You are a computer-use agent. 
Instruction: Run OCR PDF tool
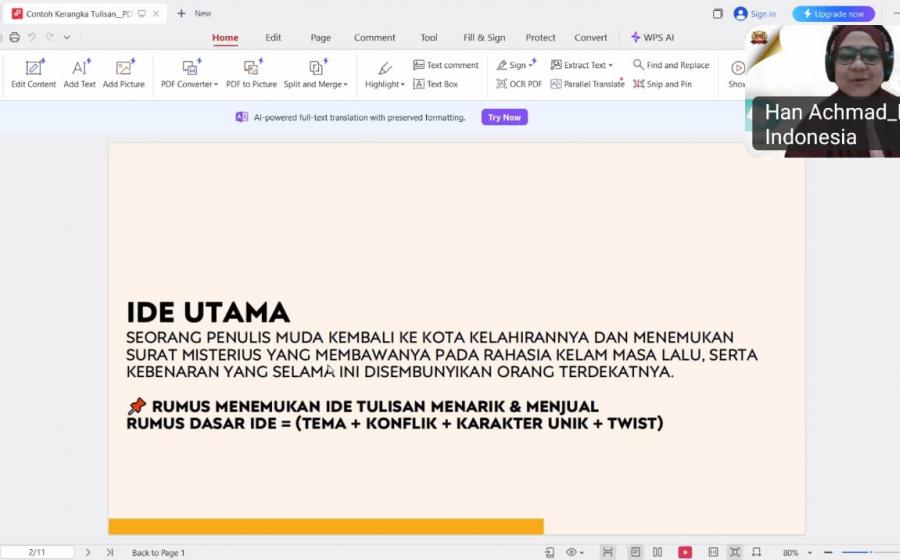pyautogui.click(x=519, y=84)
